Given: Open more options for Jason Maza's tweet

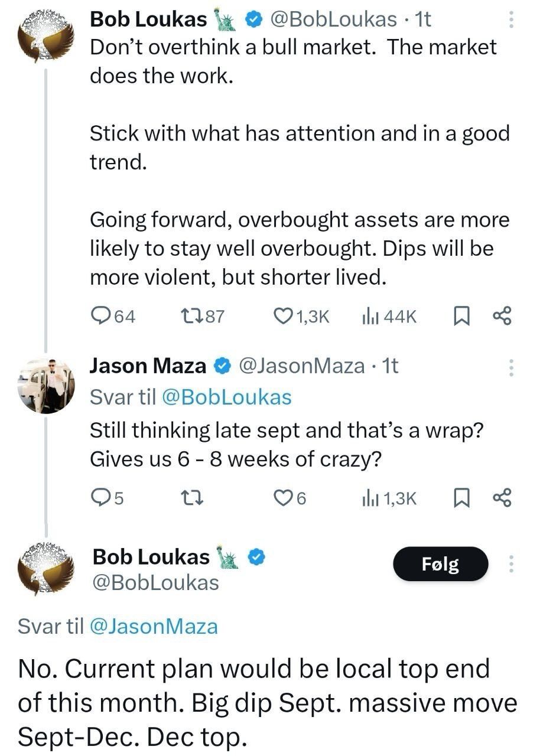Looking at the screenshot, I should tap(511, 368).
